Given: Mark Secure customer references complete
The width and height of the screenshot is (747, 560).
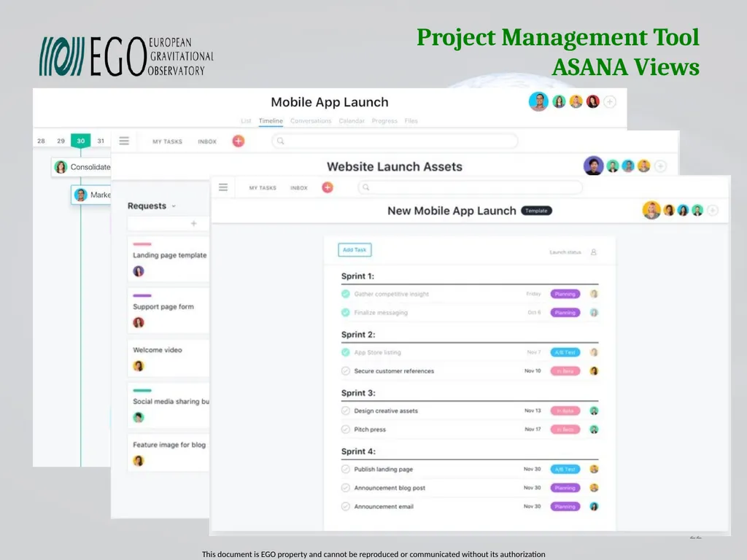Looking at the screenshot, I should (345, 371).
